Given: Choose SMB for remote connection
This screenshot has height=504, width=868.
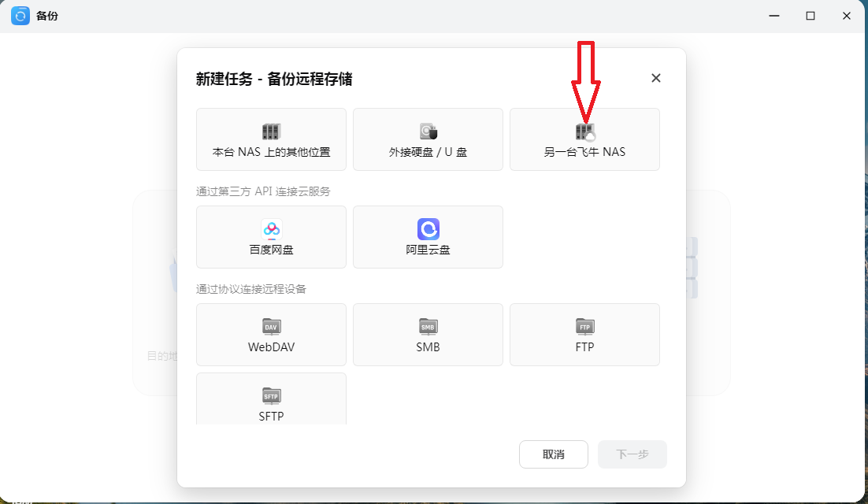Looking at the screenshot, I should point(428,335).
